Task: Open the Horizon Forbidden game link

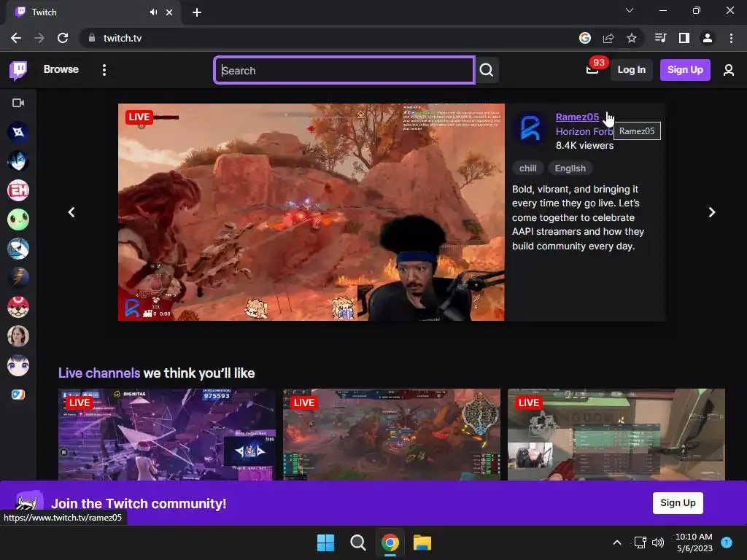Action: tap(584, 132)
